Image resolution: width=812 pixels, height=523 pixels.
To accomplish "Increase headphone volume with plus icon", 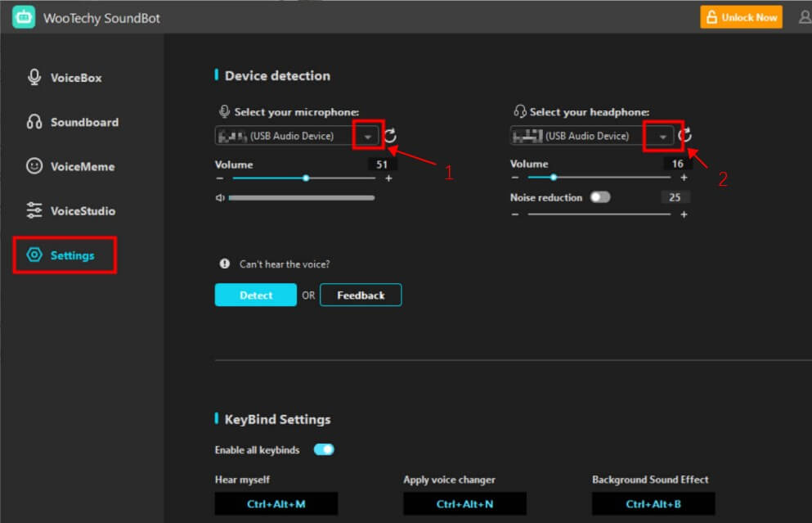I will click(x=684, y=178).
